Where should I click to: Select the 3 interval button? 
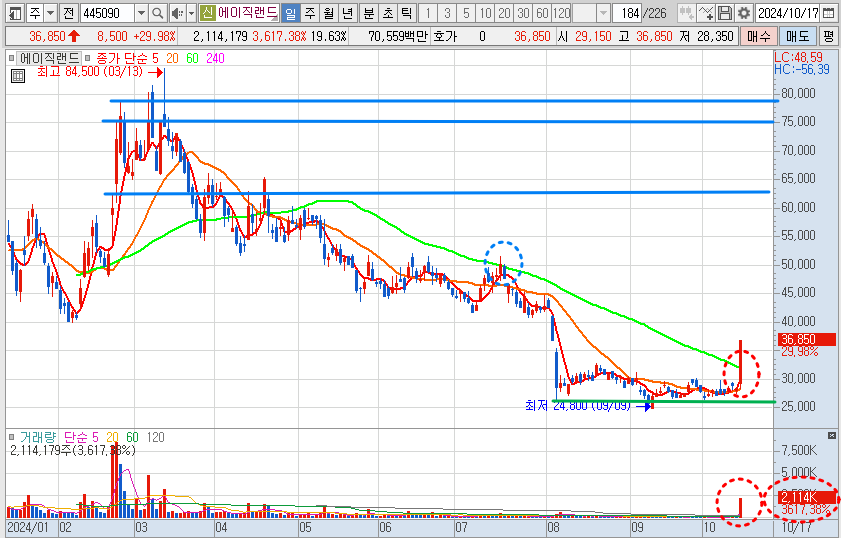point(447,13)
